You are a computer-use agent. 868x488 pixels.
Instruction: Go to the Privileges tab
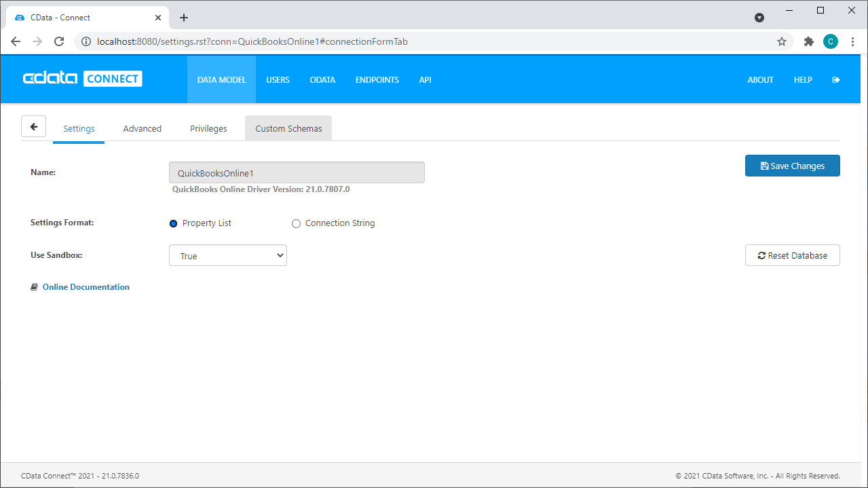pos(208,128)
